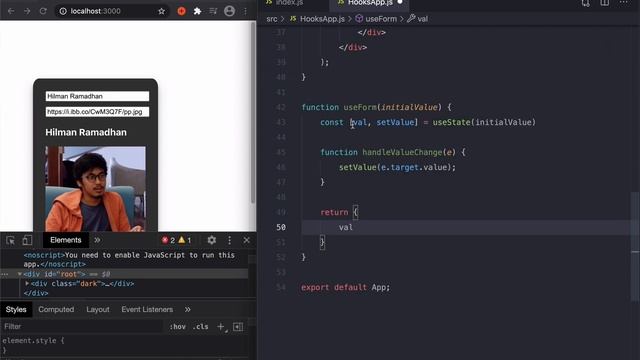Collapse the div id root node
Image resolution: width=640 pixels, height=360 pixels.
point(20,274)
